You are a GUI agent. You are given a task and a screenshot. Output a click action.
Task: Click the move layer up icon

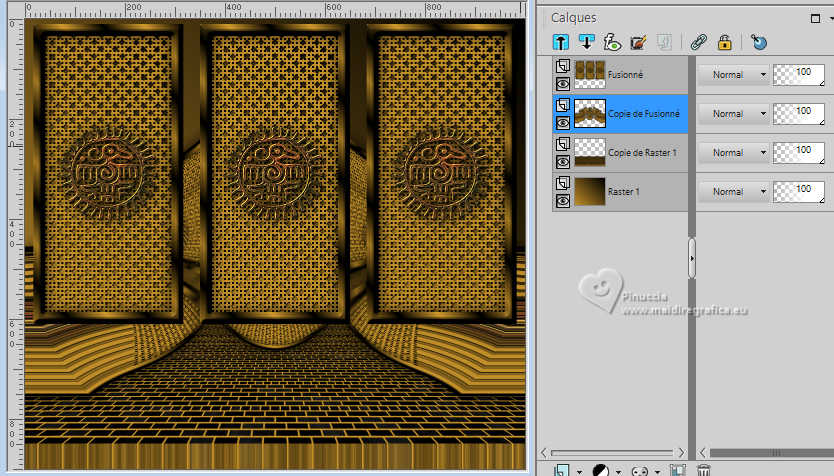[561, 42]
